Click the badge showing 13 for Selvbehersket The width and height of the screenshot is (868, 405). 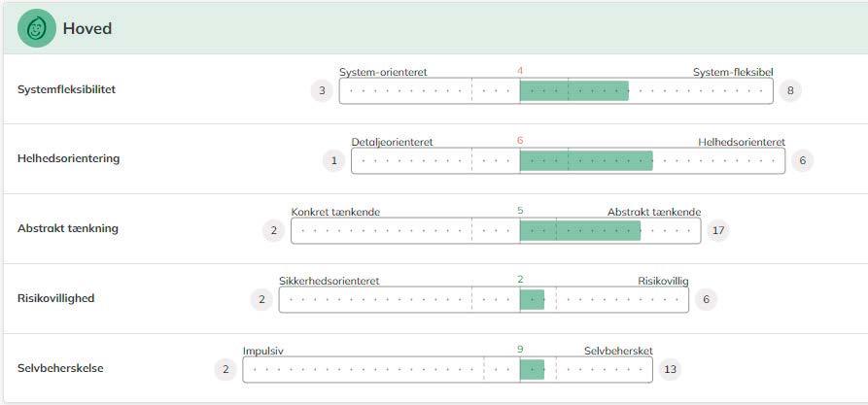point(670,369)
